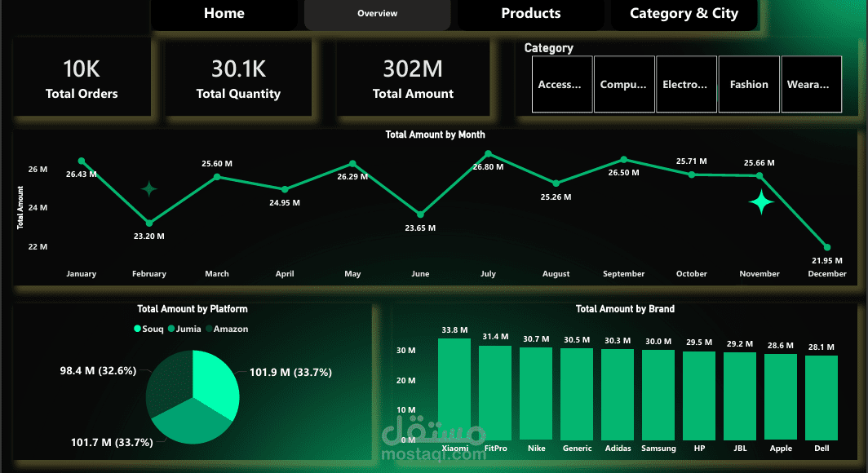Select the January data point on line chart

point(82,161)
